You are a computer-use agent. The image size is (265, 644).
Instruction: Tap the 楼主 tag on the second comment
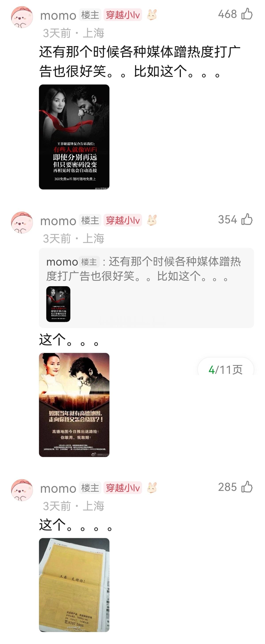[x=90, y=220]
